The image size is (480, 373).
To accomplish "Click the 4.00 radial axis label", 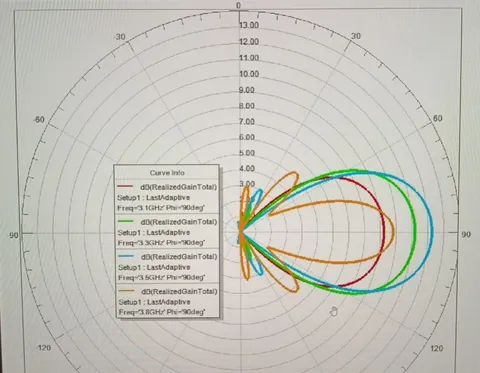I will point(247,168).
